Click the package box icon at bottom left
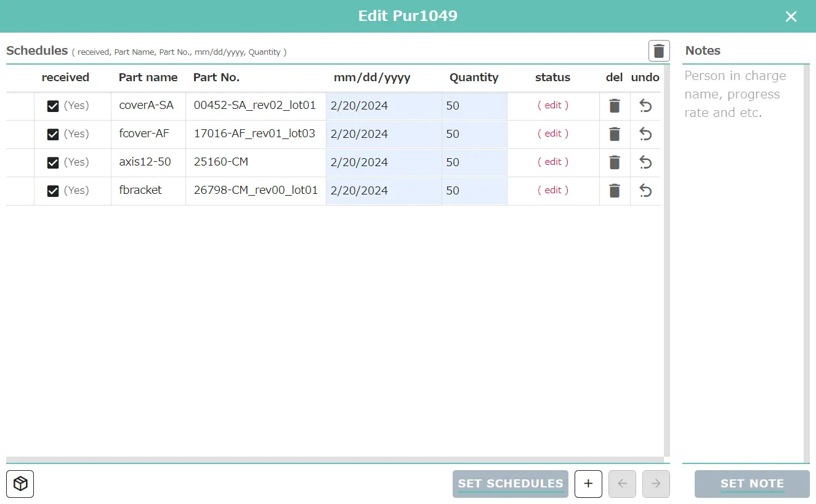 (20, 484)
